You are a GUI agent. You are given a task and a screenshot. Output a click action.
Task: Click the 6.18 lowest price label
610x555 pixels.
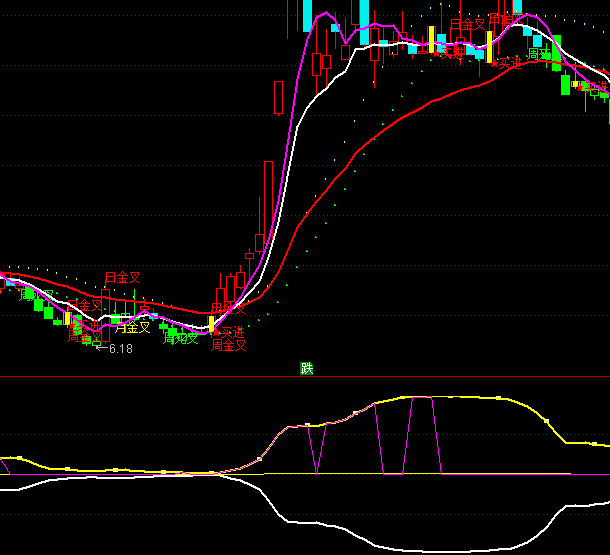pos(119,349)
